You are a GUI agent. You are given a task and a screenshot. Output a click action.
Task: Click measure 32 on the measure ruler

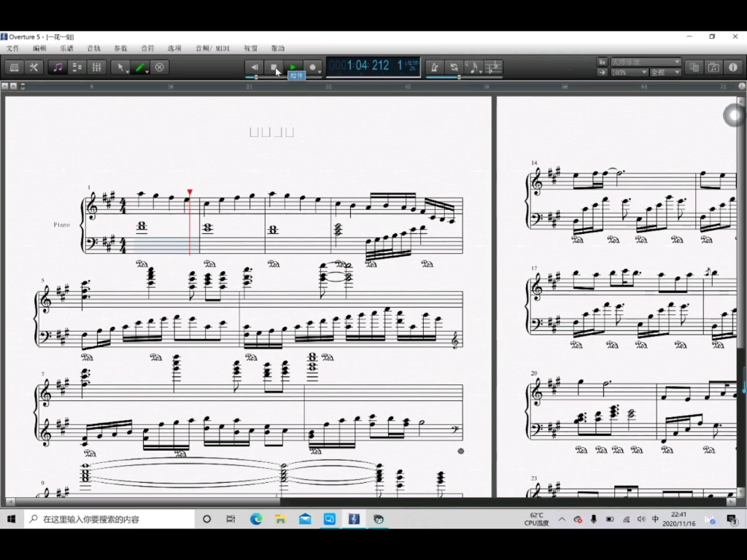pos(328,87)
